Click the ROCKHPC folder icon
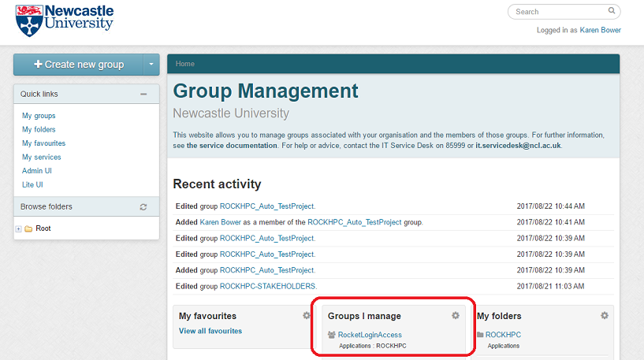 click(480, 335)
